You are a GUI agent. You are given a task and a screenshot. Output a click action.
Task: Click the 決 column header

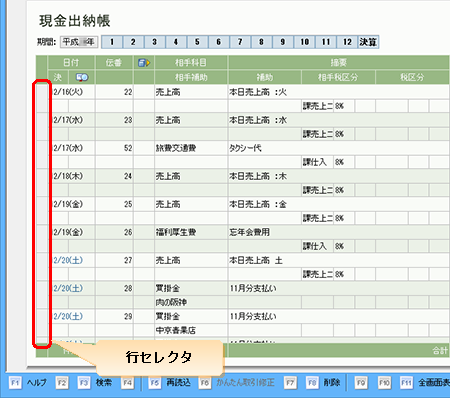coord(58,77)
